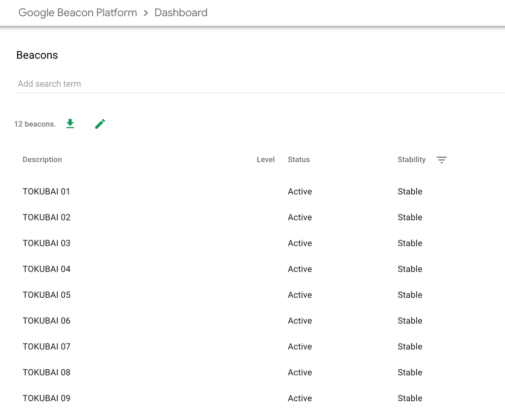
Task: Click the breadcrumb chevron arrow
Action: click(146, 13)
